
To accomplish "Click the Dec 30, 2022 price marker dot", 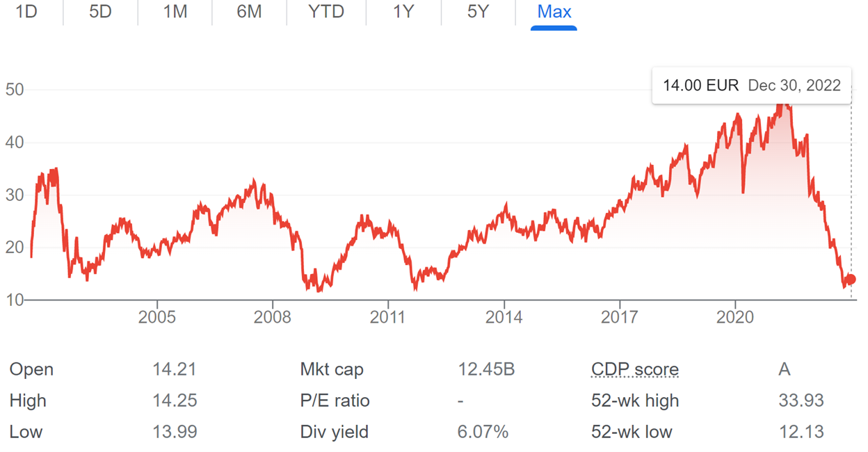I will pos(851,279).
